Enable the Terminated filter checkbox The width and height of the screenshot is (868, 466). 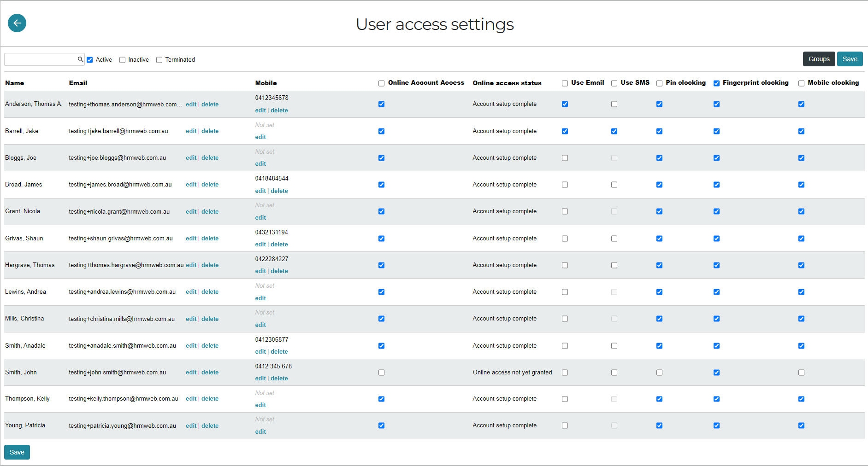(159, 60)
